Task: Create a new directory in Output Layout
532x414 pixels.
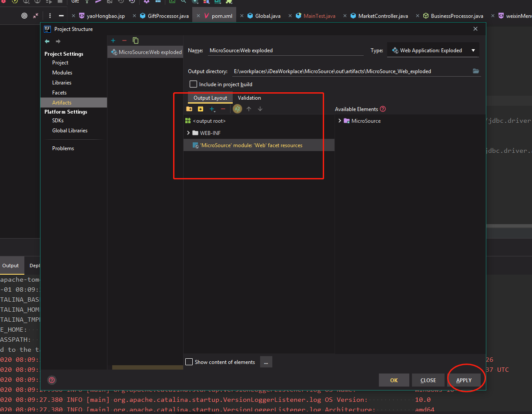Action: tap(189, 108)
